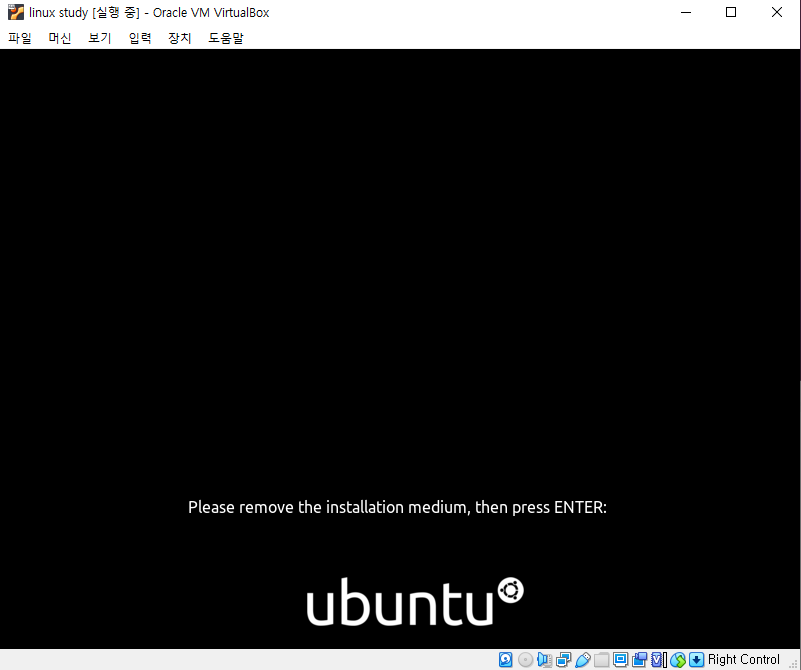801x670 pixels.
Task: Open the 파일 menu
Action: pos(20,38)
